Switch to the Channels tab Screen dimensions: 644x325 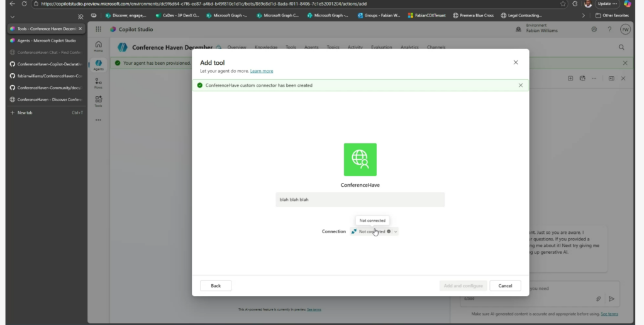[436, 47]
